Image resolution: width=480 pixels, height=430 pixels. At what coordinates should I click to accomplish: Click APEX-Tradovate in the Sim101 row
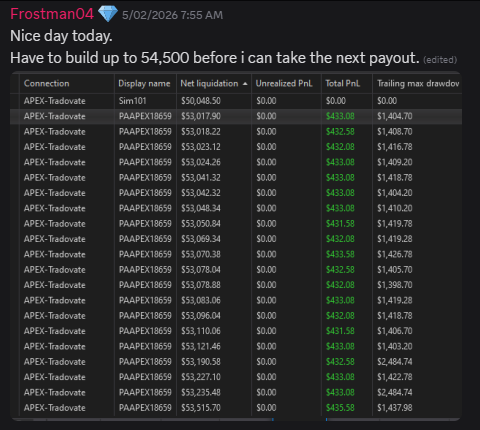pyautogui.click(x=55, y=101)
